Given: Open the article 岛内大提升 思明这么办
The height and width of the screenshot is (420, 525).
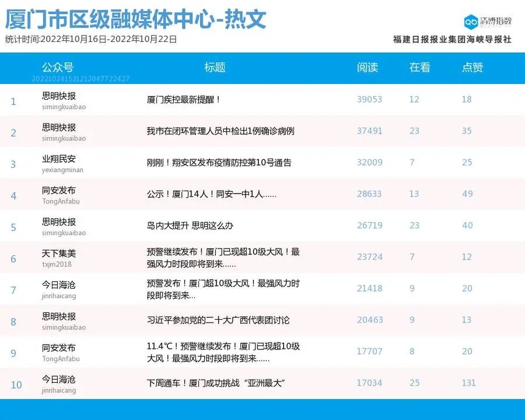Looking at the screenshot, I should (190, 226).
